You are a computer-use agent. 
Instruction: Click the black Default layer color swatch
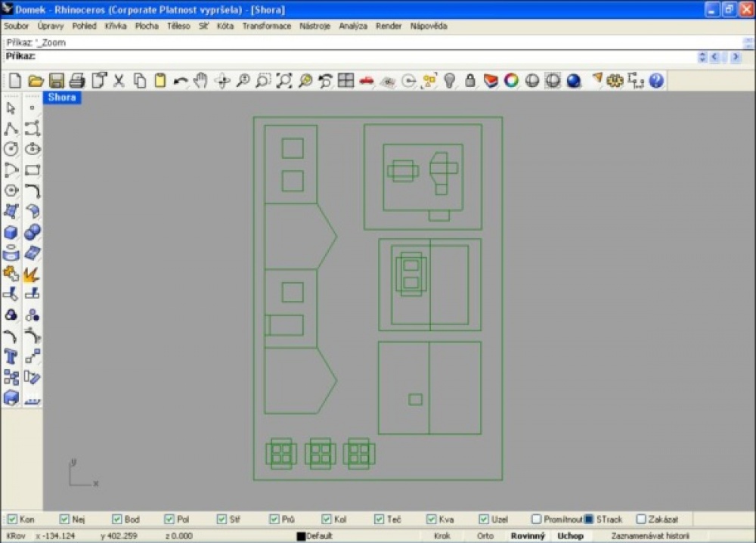(302, 536)
